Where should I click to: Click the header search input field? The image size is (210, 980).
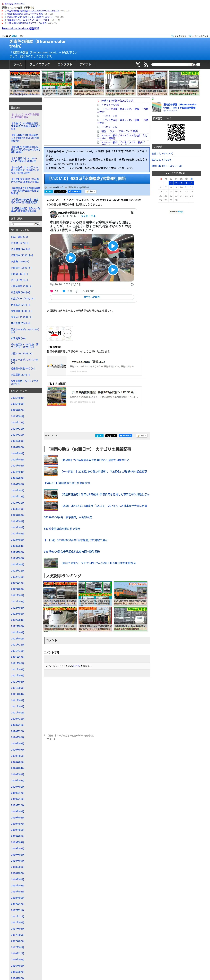point(170,65)
